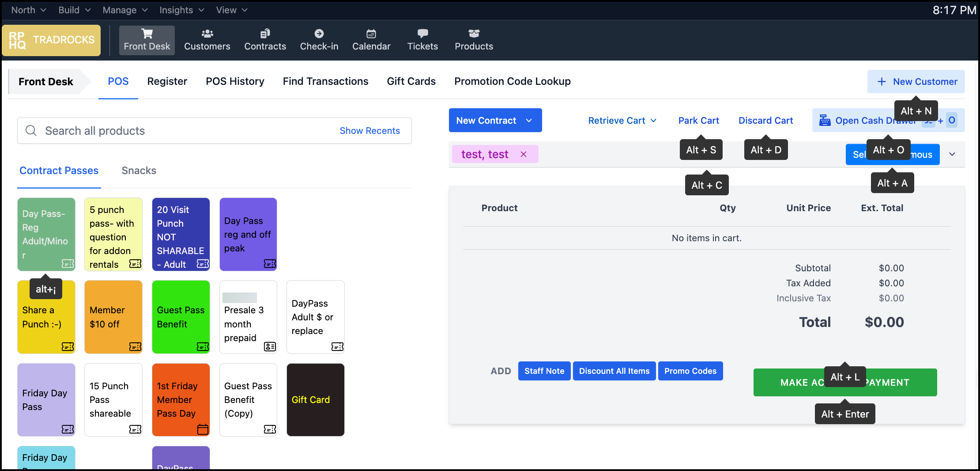Go to Contracts icon in navbar
Screen dimensions: 980x471
tap(265, 34)
